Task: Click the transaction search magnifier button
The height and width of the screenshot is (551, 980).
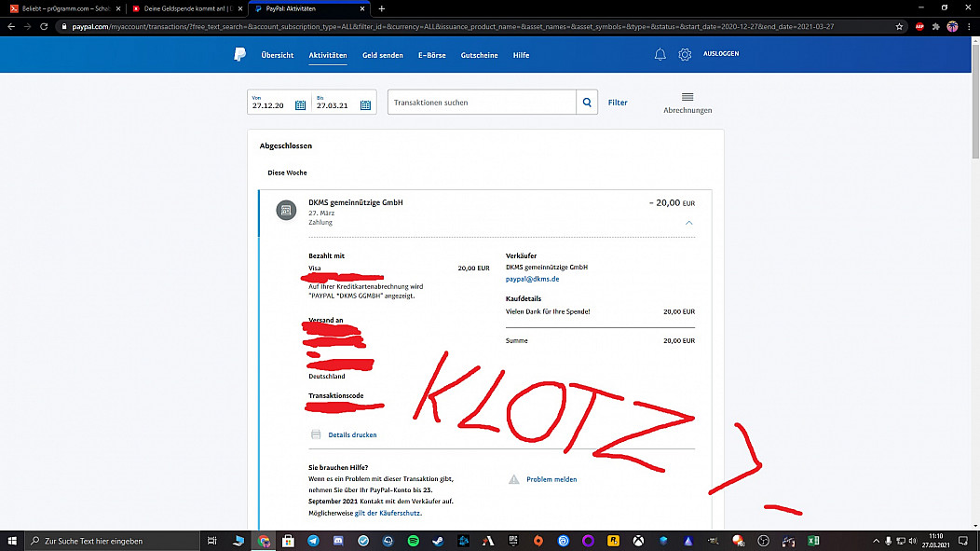Action: [587, 103]
